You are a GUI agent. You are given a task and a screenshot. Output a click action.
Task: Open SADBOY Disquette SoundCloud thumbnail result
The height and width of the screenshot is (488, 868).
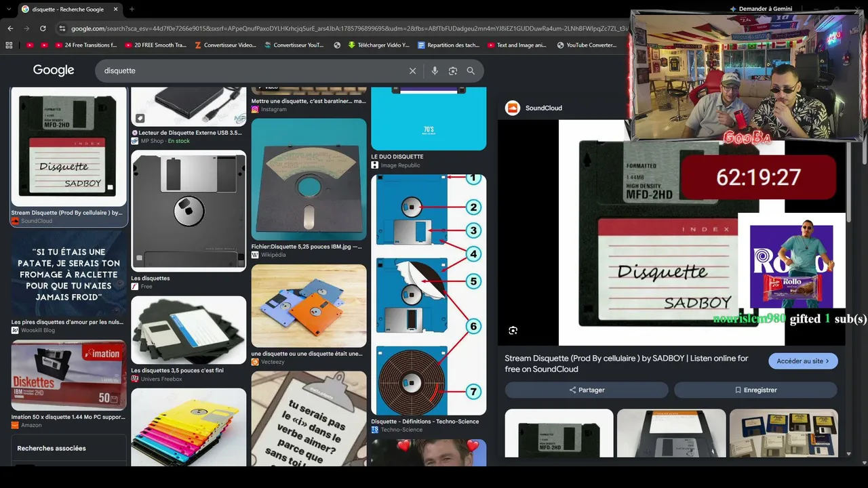tap(68, 146)
